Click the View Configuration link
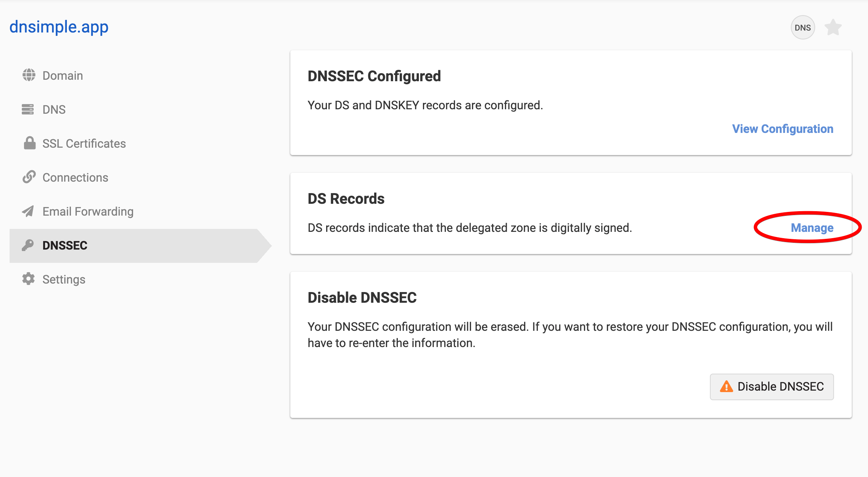This screenshot has width=868, height=477. point(783,129)
